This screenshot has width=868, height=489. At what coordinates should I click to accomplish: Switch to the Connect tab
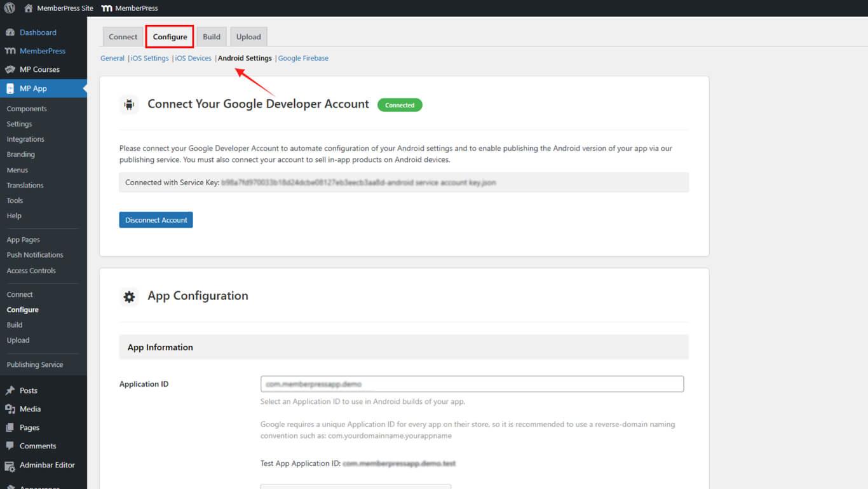(x=123, y=37)
